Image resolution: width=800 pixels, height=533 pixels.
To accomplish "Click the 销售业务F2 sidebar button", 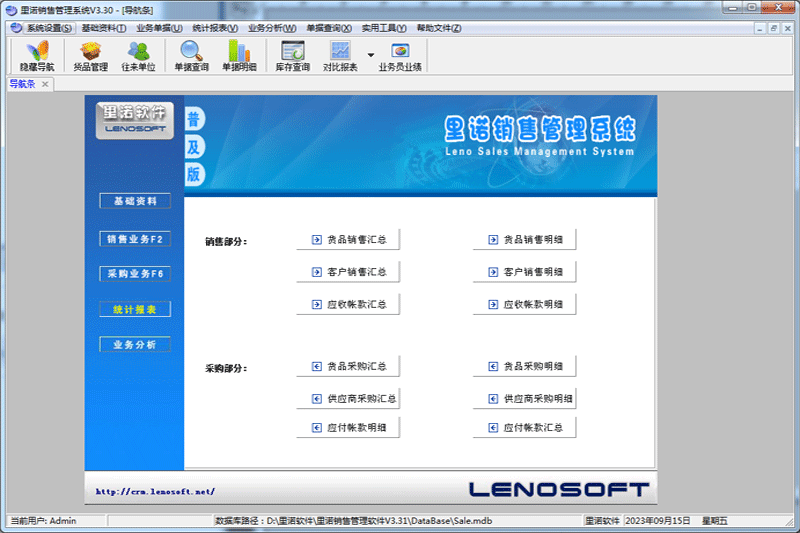I will pos(135,239).
